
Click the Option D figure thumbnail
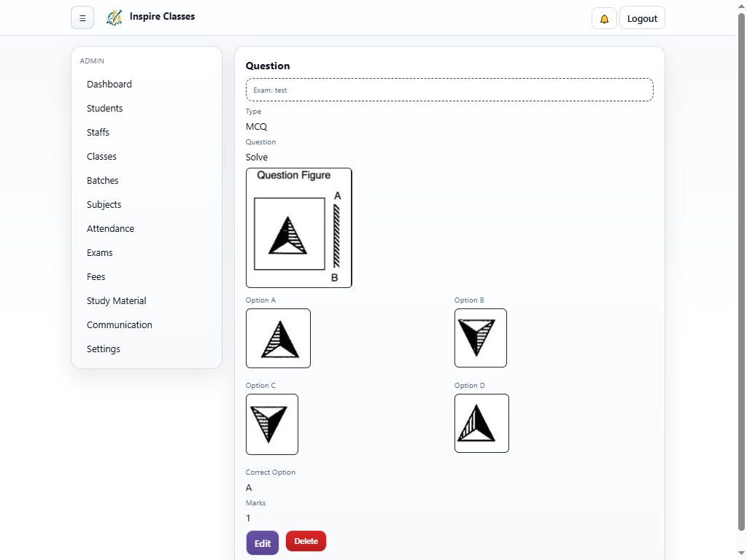(x=481, y=423)
